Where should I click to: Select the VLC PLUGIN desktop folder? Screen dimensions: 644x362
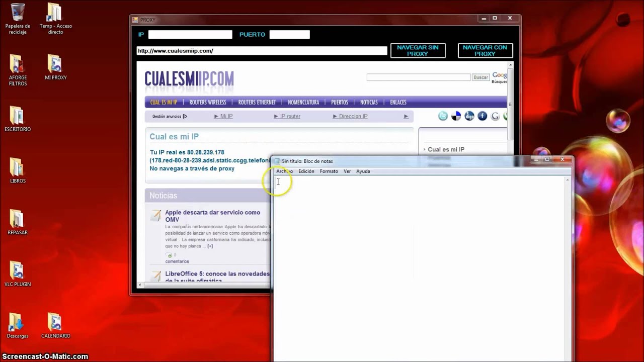coord(18,275)
